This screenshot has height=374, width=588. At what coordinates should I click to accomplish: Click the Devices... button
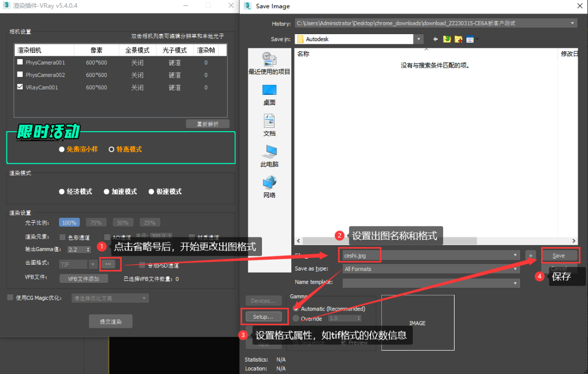pos(263,300)
